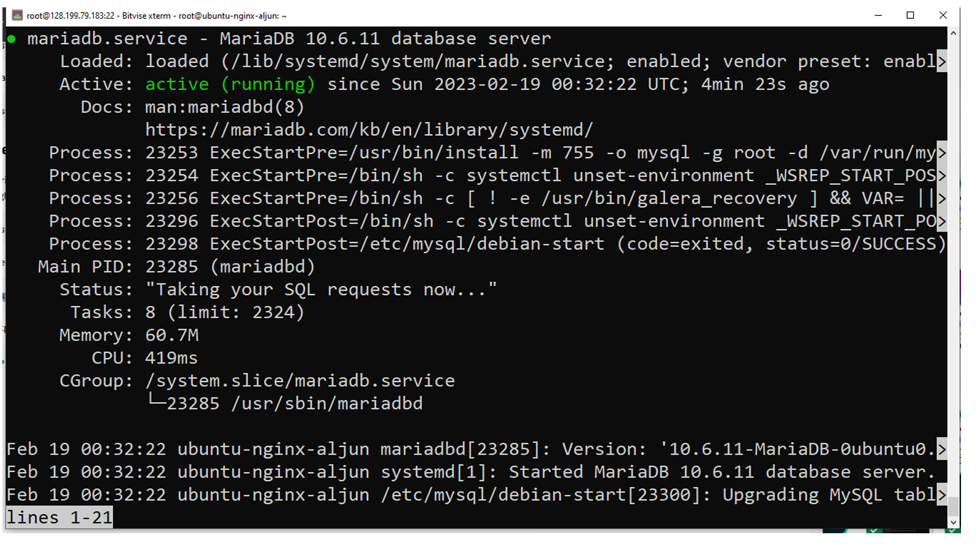This screenshot has height=551, width=980.
Task: Click truncation marker on process 23253 line
Action: (x=942, y=153)
